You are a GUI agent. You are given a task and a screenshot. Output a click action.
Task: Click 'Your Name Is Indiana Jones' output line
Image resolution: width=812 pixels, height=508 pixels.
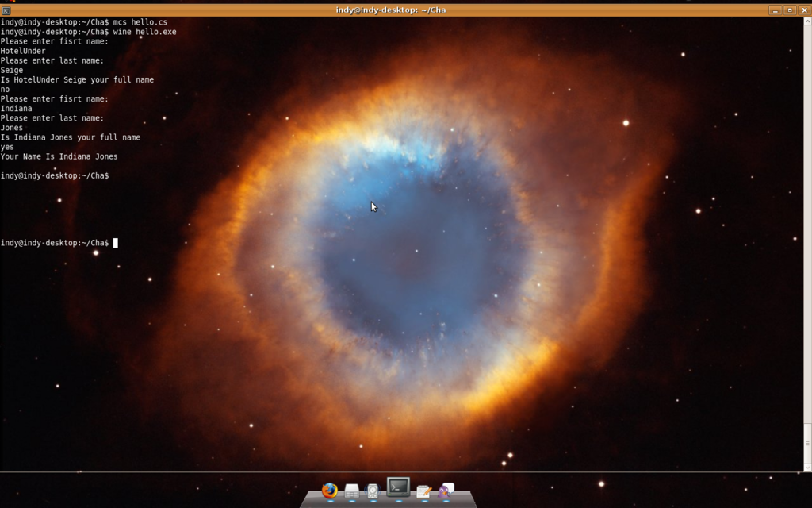(59, 156)
